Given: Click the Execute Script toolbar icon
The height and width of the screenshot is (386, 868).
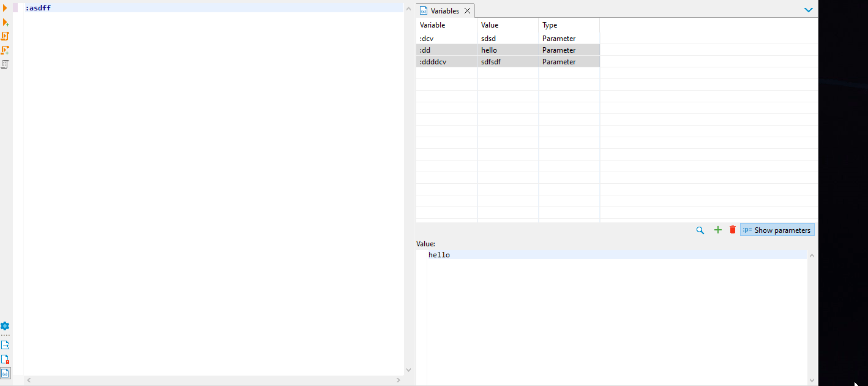Looking at the screenshot, I should coord(5,36).
